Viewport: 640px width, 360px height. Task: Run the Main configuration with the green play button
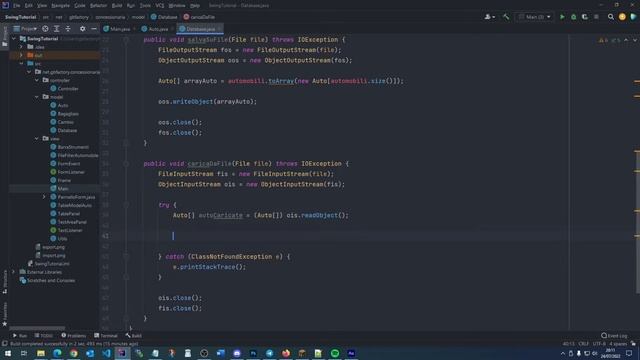562,17
